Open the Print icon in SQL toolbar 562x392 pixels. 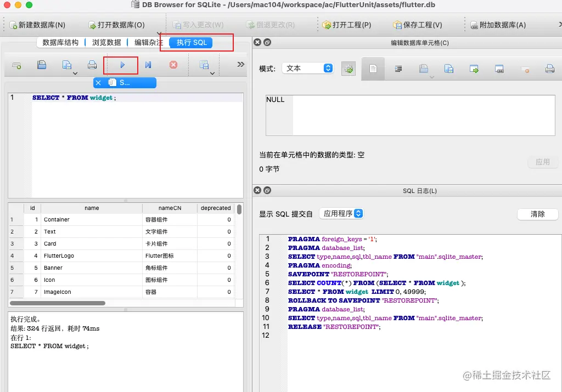(91, 65)
